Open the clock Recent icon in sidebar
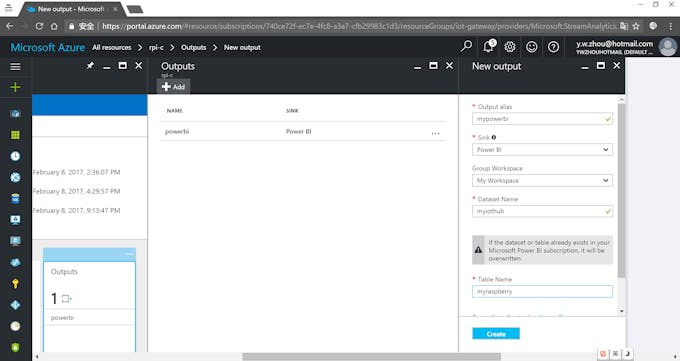This screenshot has height=361, width=680. pyautogui.click(x=15, y=156)
